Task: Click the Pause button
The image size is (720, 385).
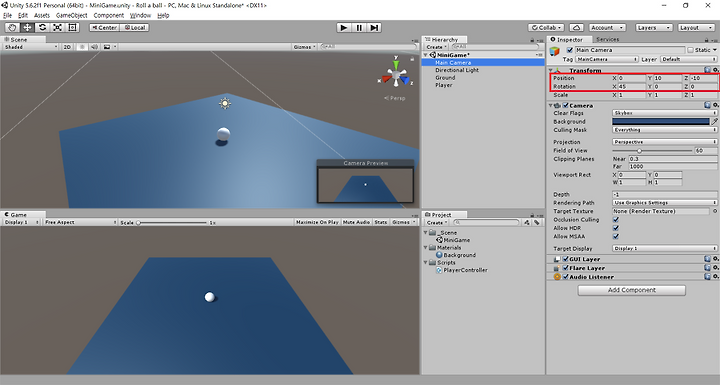Action: pyautogui.click(x=359, y=28)
